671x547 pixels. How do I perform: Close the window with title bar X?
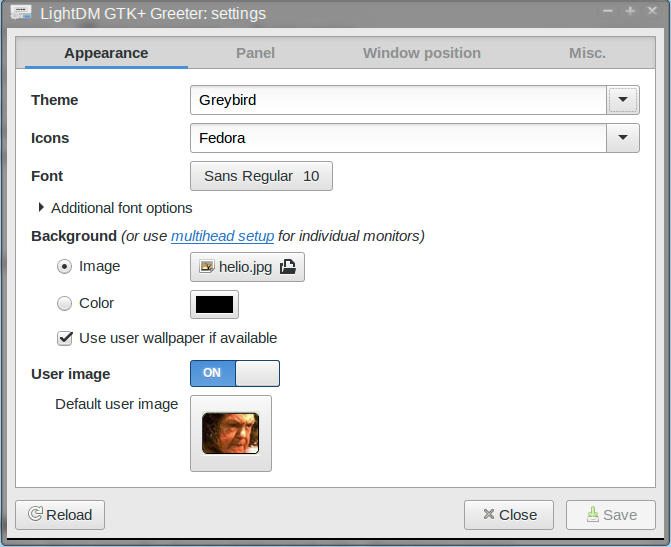click(x=652, y=11)
